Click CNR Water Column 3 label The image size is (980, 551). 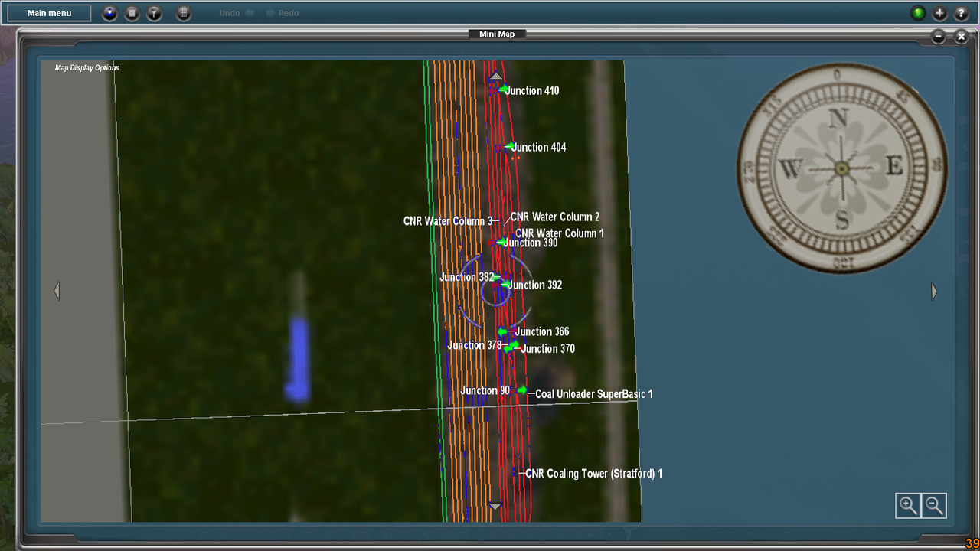(448, 221)
